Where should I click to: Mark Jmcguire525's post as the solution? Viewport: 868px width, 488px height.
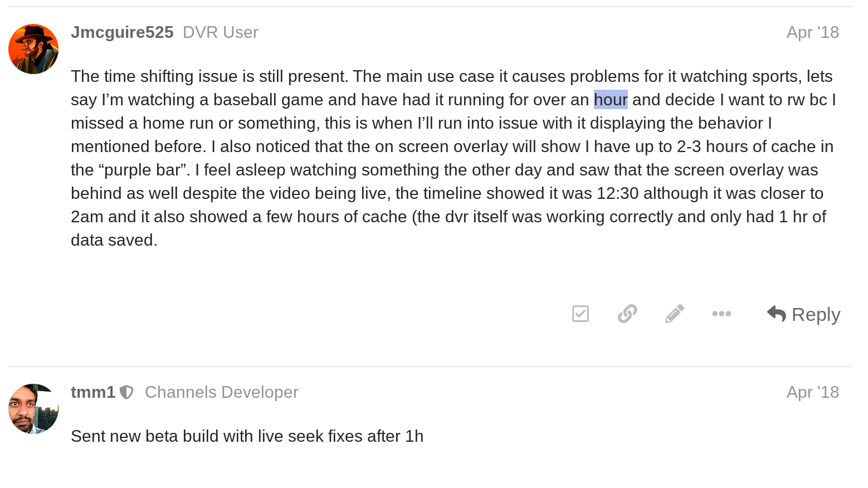click(581, 314)
